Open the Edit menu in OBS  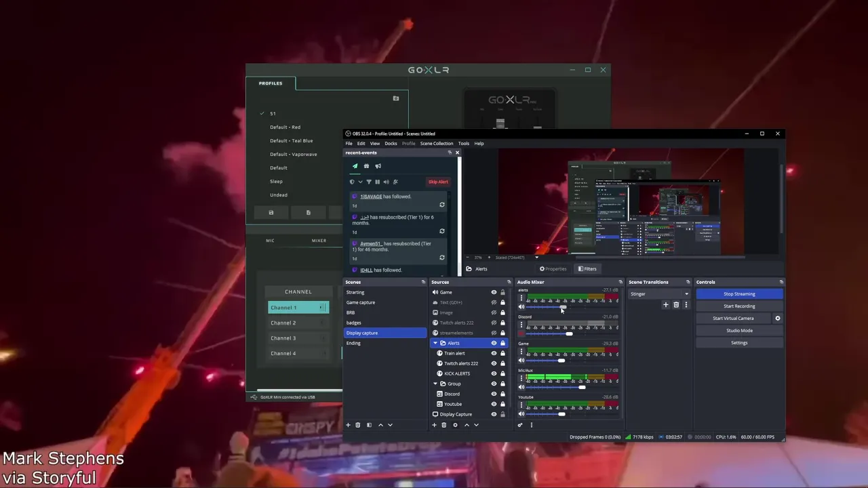pyautogui.click(x=361, y=144)
